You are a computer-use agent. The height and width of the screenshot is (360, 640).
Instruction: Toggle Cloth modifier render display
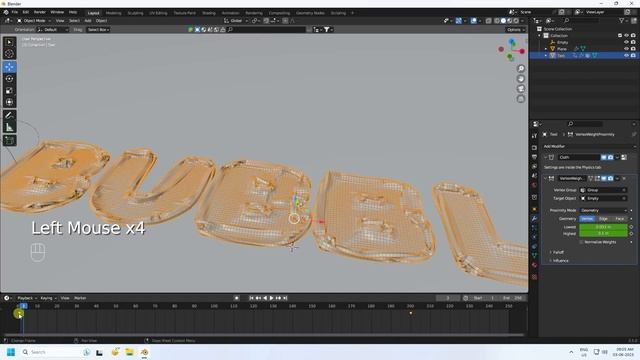click(611, 157)
